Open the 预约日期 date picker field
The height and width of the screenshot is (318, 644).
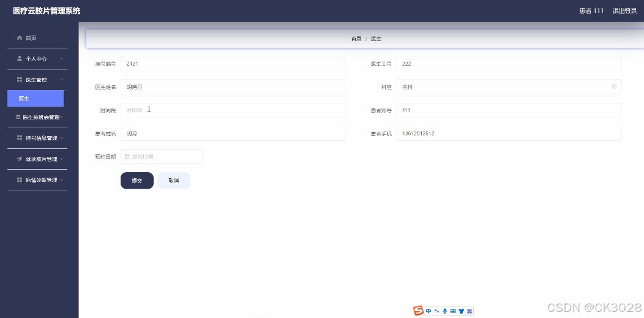pyautogui.click(x=162, y=156)
